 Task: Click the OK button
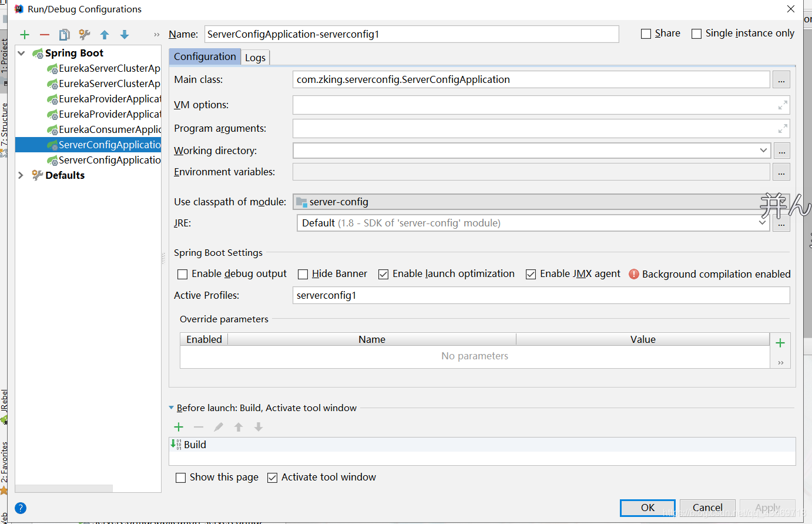[647, 508]
